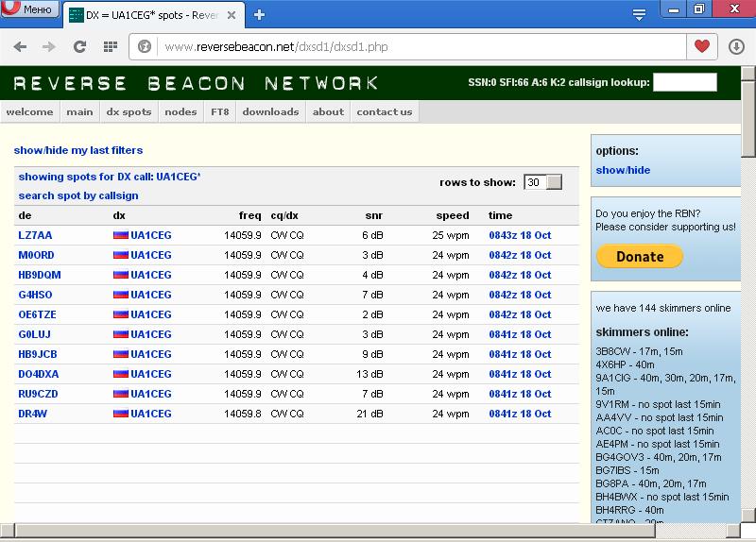
Task: Click UA1CEG callsign in LZ7AA row
Action: pos(151,235)
